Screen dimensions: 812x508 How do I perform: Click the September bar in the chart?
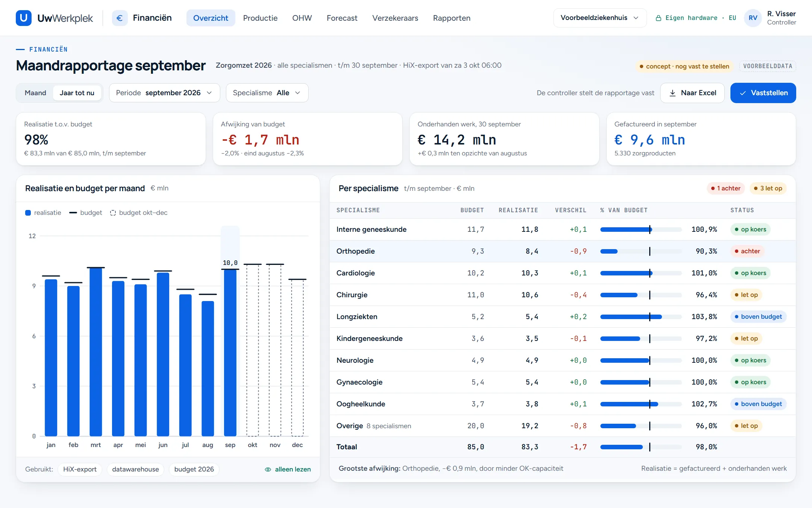[230, 353]
